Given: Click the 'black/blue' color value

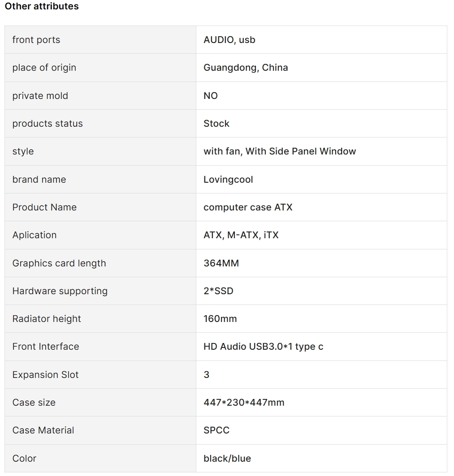Looking at the screenshot, I should coord(227,458).
